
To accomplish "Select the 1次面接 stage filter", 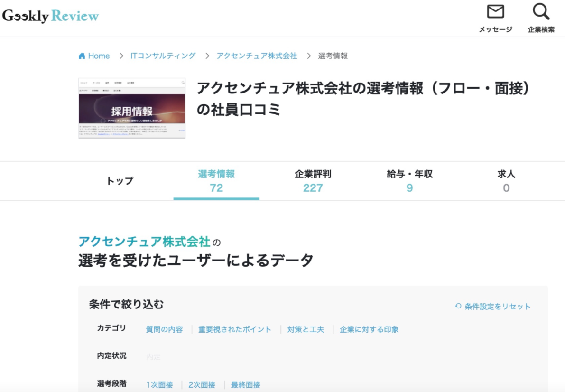I will [x=159, y=384].
